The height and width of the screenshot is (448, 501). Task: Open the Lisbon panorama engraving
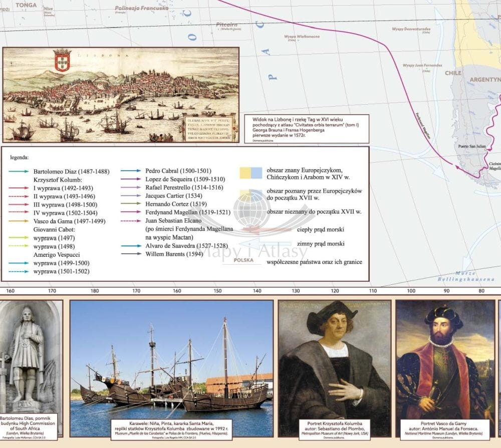pos(121,95)
